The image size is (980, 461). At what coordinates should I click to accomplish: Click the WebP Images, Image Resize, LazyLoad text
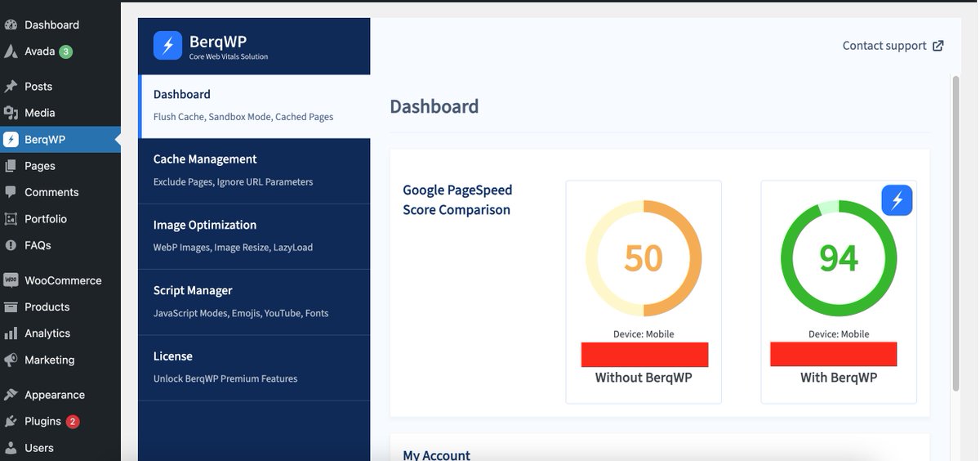pos(233,248)
